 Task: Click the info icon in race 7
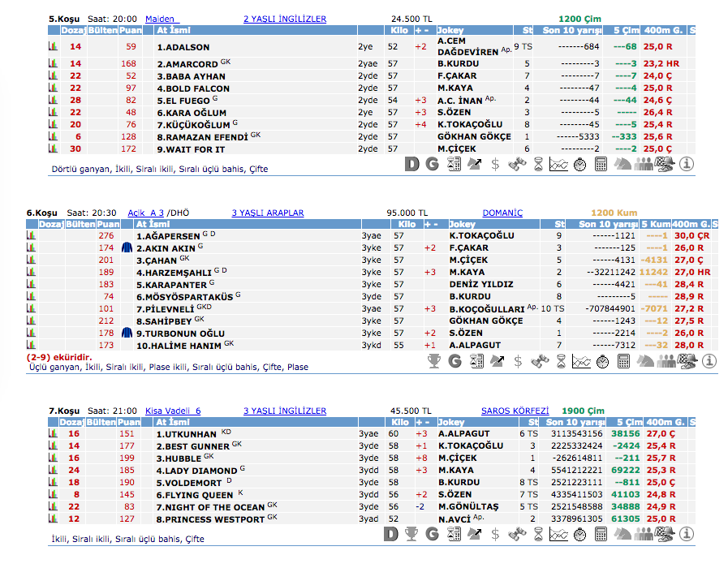(x=687, y=534)
